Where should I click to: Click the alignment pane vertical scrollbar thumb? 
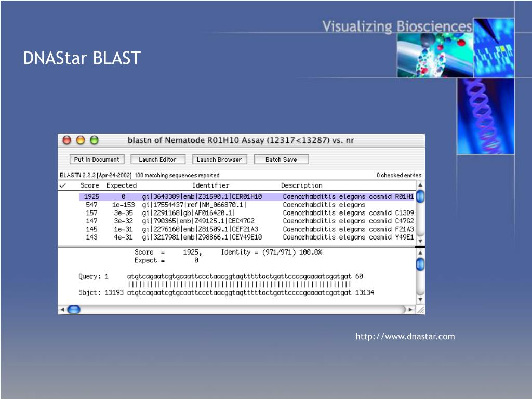(x=420, y=264)
